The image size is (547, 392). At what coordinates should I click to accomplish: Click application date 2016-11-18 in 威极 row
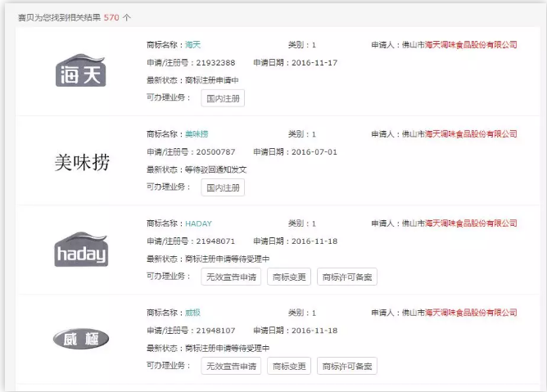pos(314,331)
